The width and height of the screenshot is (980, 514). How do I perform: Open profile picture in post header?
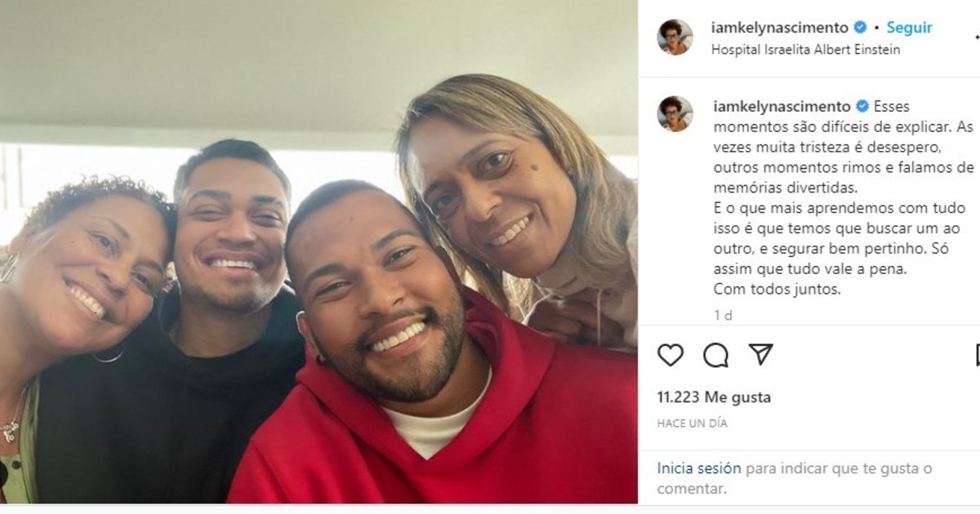coord(675,37)
